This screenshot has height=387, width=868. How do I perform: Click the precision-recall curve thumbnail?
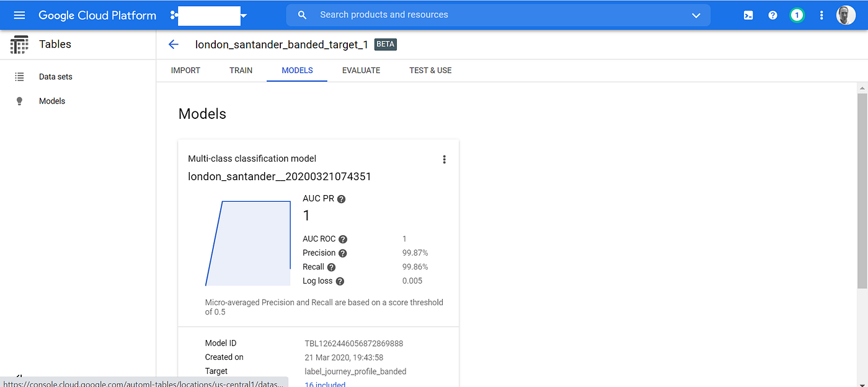coord(247,243)
